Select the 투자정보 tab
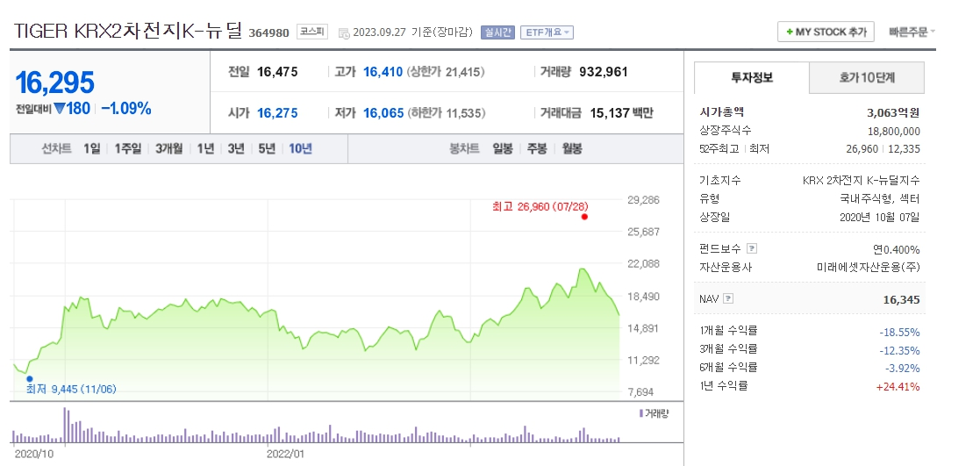 pos(752,79)
